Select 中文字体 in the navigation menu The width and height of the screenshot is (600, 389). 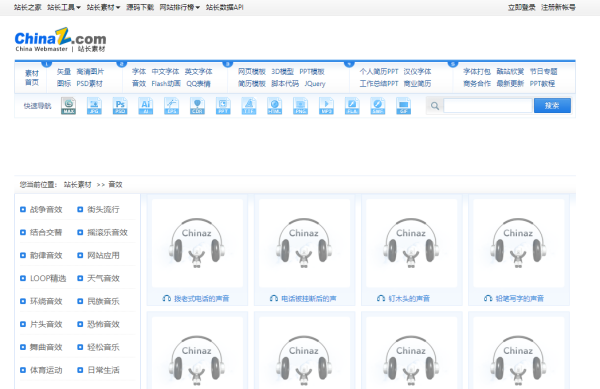(165, 72)
